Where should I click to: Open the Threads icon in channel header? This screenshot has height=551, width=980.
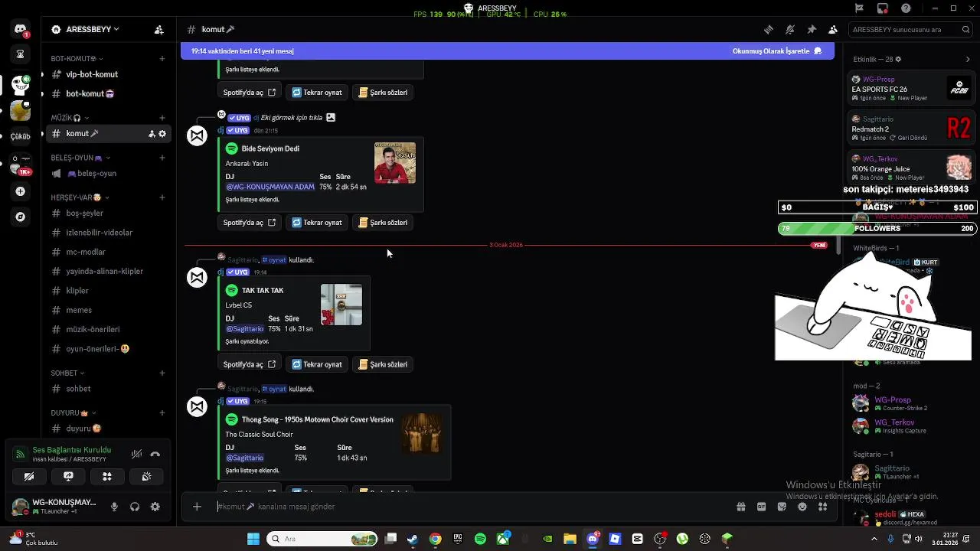[x=769, y=29]
